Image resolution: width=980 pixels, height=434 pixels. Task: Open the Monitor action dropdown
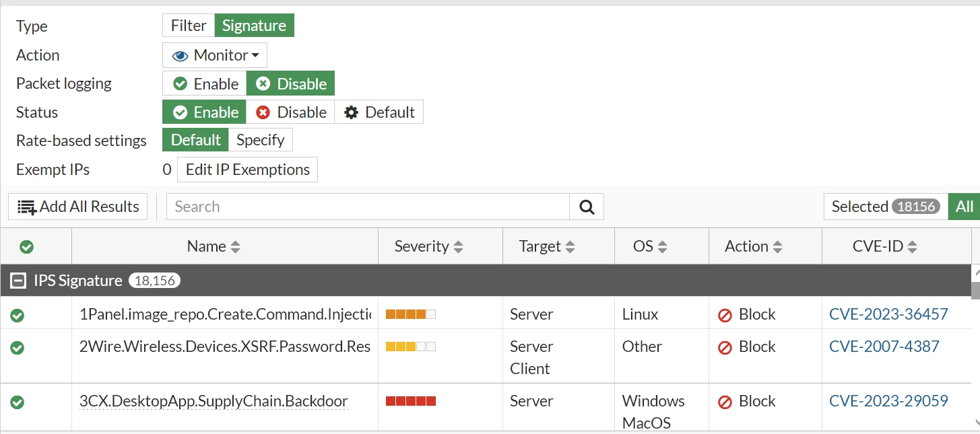click(215, 55)
